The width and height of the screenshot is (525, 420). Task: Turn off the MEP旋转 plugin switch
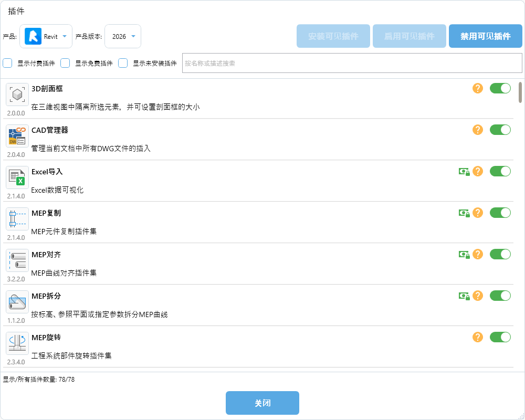(x=500, y=337)
